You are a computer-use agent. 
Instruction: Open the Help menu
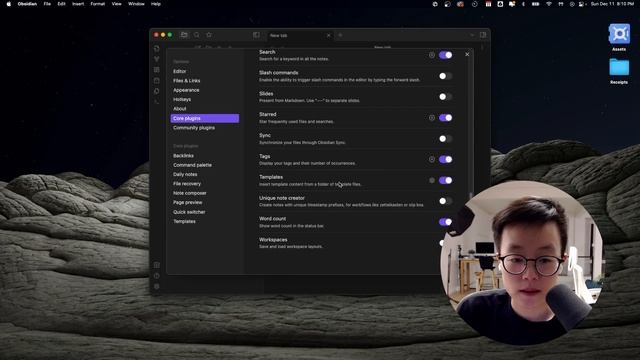click(x=156, y=4)
